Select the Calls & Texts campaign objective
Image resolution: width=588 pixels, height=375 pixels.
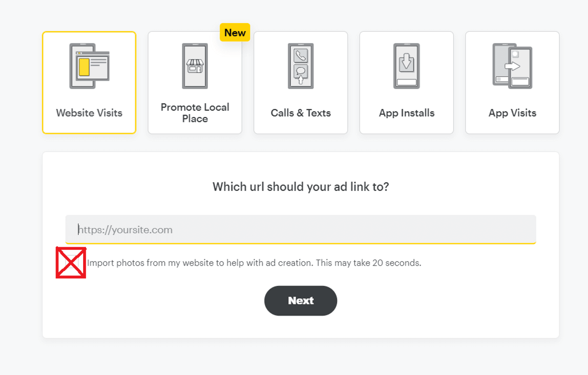(300, 82)
